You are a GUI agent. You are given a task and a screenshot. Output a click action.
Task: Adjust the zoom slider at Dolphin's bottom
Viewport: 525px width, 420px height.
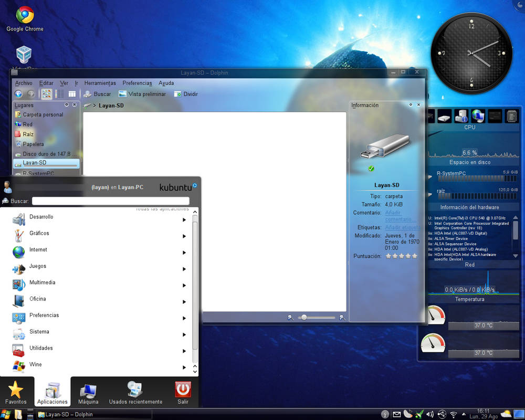click(303, 317)
